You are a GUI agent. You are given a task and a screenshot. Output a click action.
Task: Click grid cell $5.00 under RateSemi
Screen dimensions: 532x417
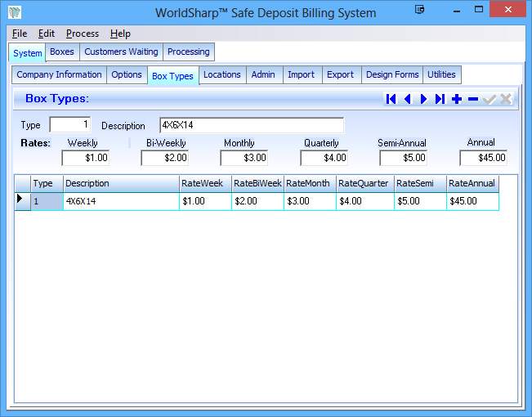(420, 201)
